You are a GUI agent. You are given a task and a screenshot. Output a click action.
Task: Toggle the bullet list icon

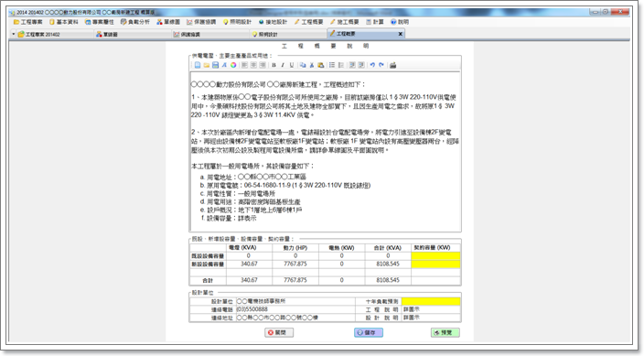[332, 65]
